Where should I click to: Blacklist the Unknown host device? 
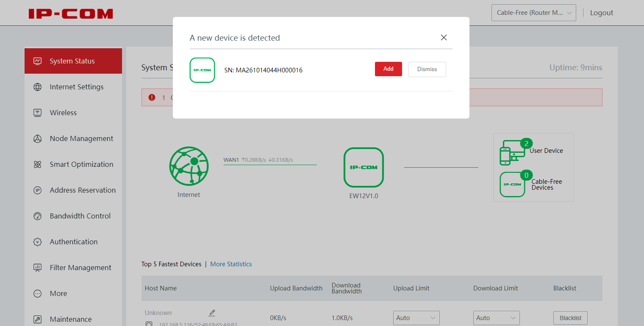pos(570,318)
